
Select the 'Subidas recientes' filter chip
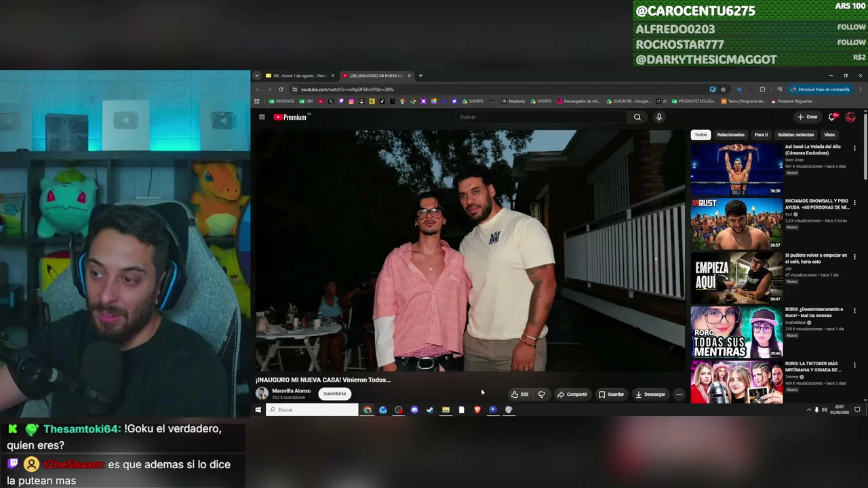click(795, 135)
